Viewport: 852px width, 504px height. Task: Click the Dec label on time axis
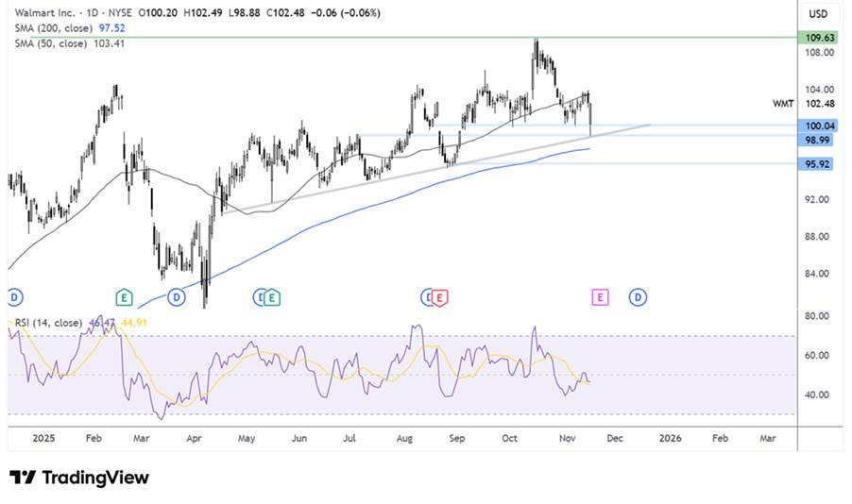(615, 438)
